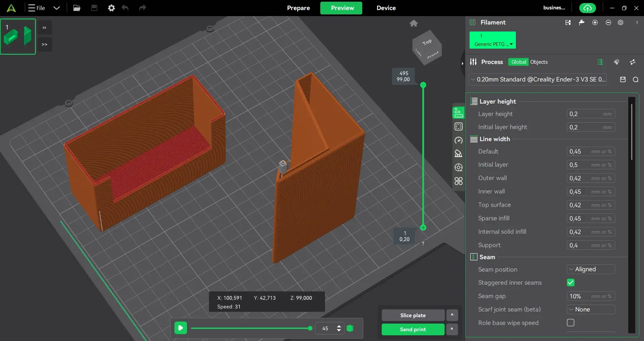Select the four-circles view icon in sidebar

tap(459, 181)
